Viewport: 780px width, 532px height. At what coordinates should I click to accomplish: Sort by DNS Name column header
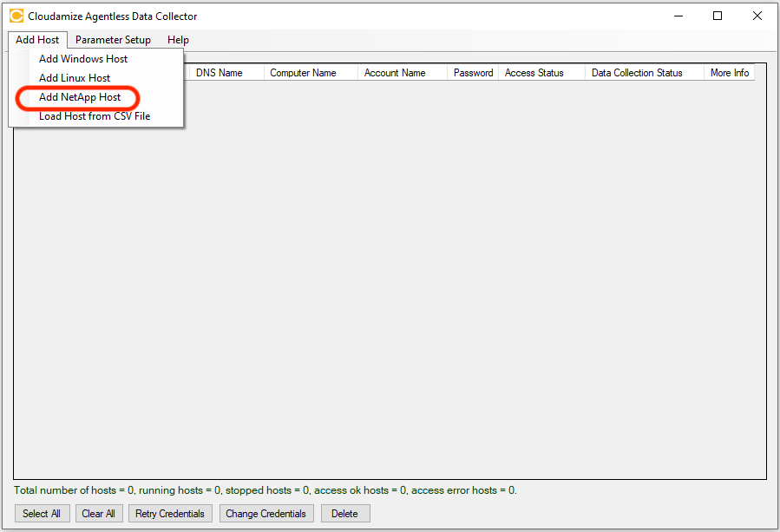tap(226, 73)
